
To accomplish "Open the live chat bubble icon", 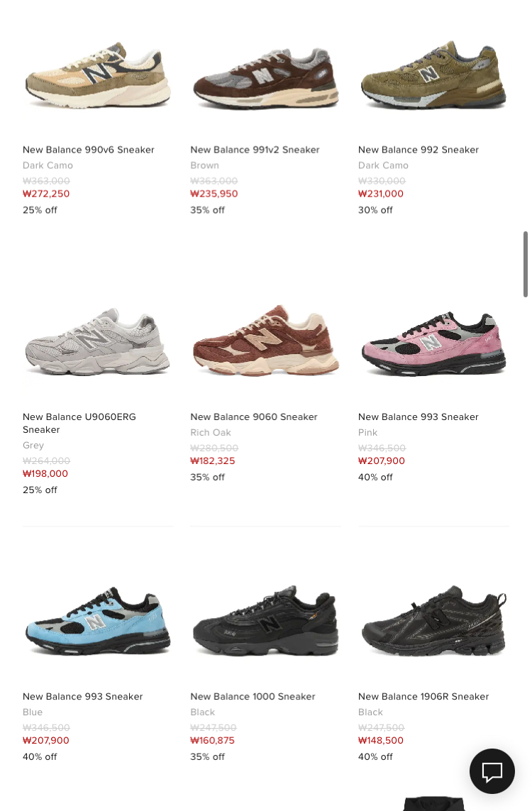I will 492,771.
